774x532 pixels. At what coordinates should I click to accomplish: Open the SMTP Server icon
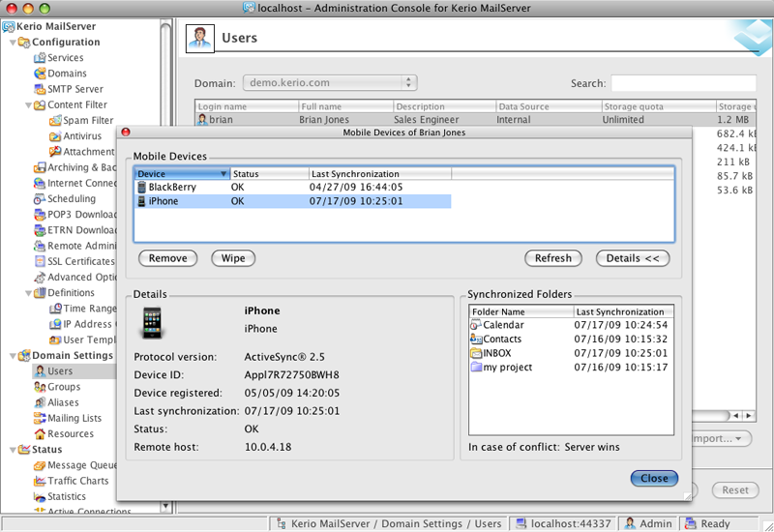40,89
